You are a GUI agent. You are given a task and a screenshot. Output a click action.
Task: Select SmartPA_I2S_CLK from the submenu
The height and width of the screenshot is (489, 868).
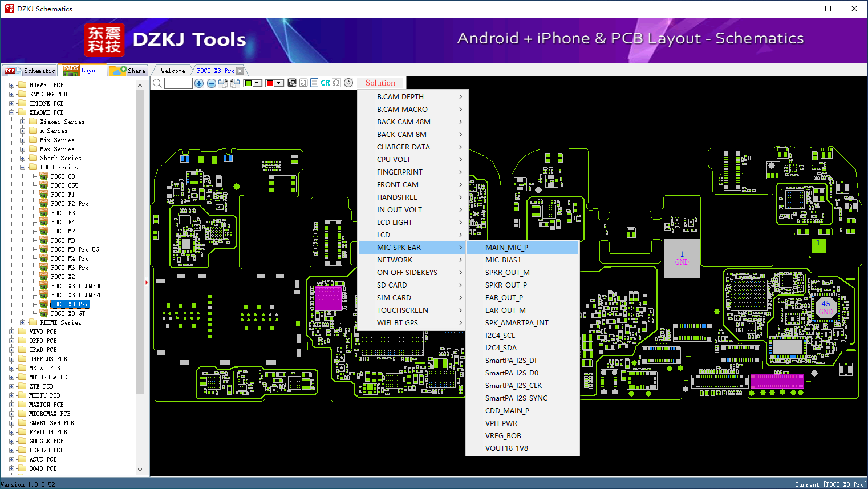point(523,385)
